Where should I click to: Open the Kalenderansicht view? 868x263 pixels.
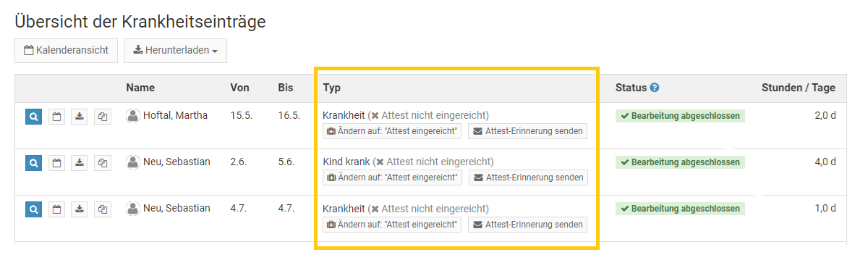coord(66,51)
